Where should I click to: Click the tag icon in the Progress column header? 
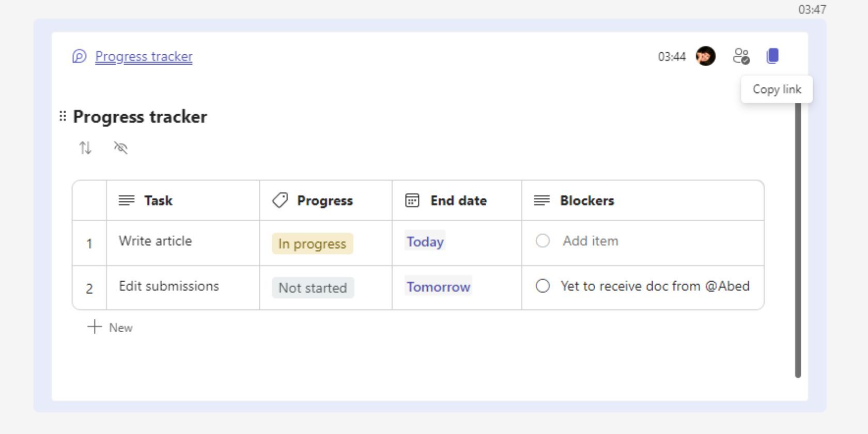click(280, 200)
